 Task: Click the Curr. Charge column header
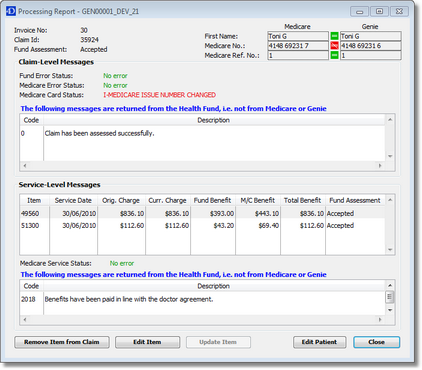click(168, 200)
